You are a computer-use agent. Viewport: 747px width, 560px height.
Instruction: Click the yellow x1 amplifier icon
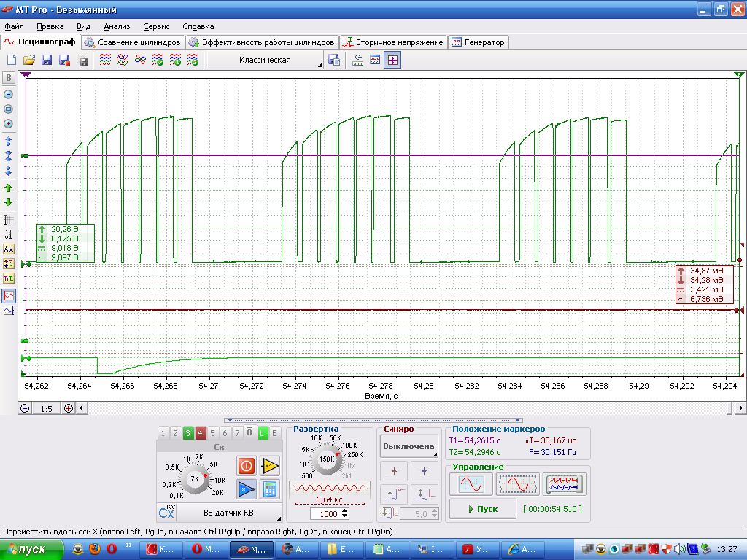[x=270, y=466]
